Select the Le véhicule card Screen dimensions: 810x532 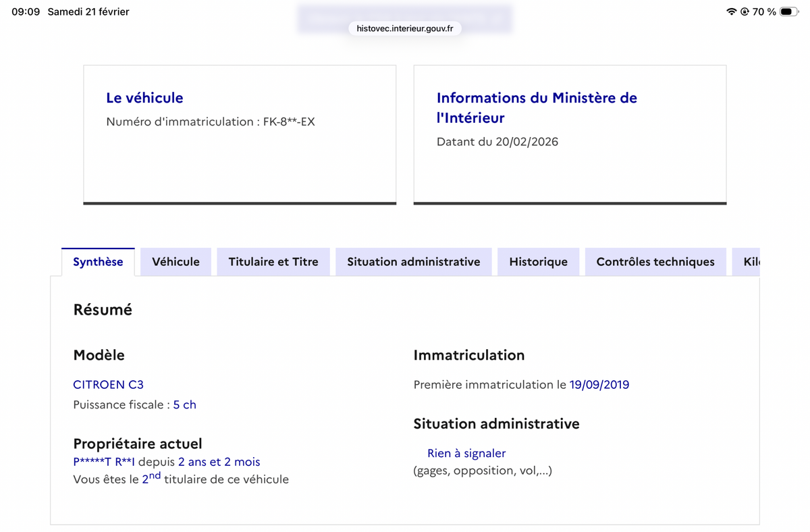coord(240,134)
